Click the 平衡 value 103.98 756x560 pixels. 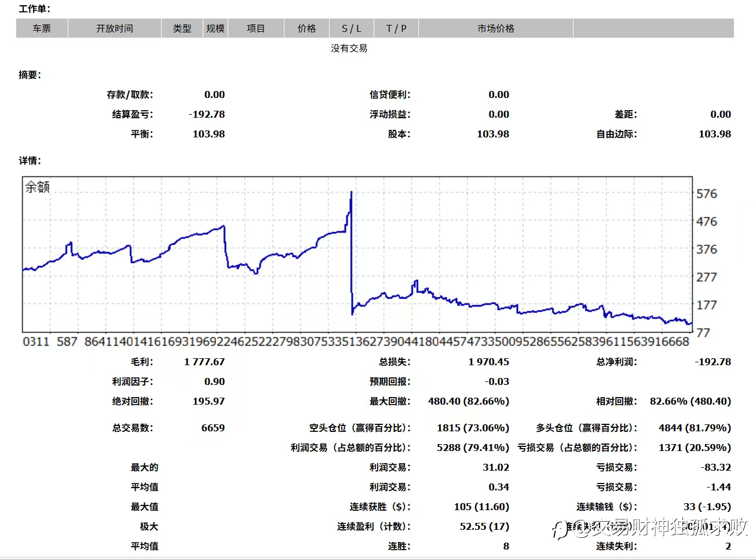[x=209, y=134]
